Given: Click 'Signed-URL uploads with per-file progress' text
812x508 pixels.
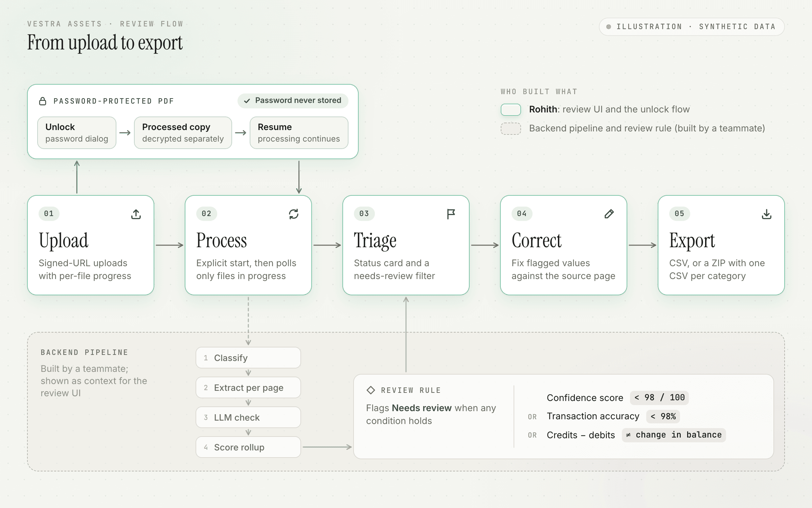Looking at the screenshot, I should pyautogui.click(x=85, y=270).
